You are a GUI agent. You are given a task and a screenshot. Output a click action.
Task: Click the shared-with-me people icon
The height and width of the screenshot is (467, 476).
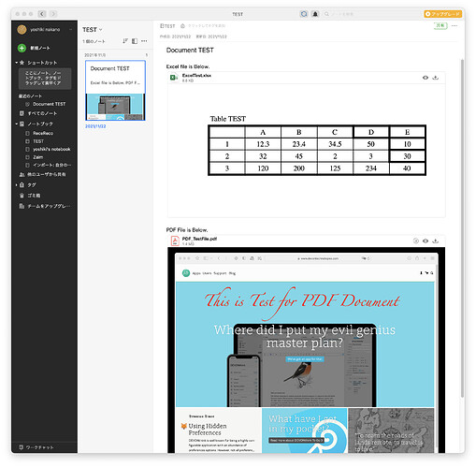pos(22,174)
